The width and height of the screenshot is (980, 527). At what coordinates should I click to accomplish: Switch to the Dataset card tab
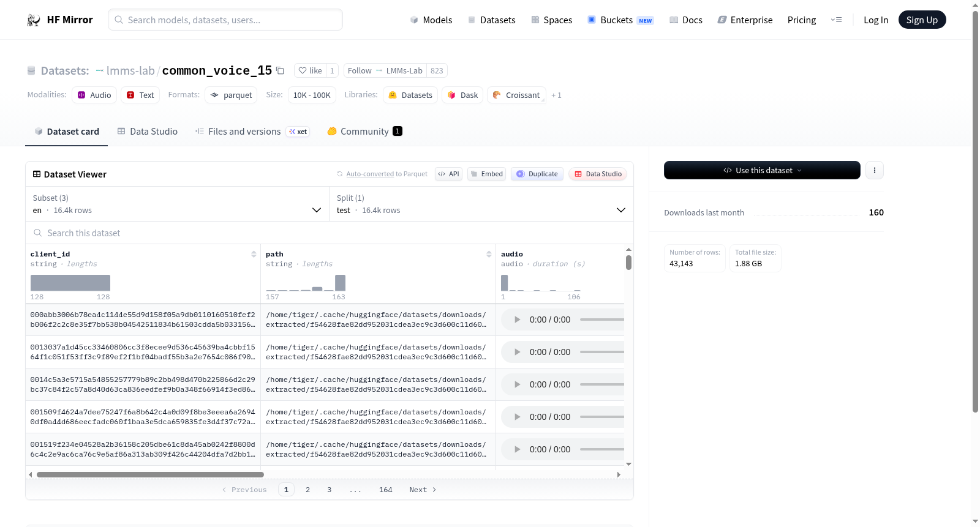[67, 132]
